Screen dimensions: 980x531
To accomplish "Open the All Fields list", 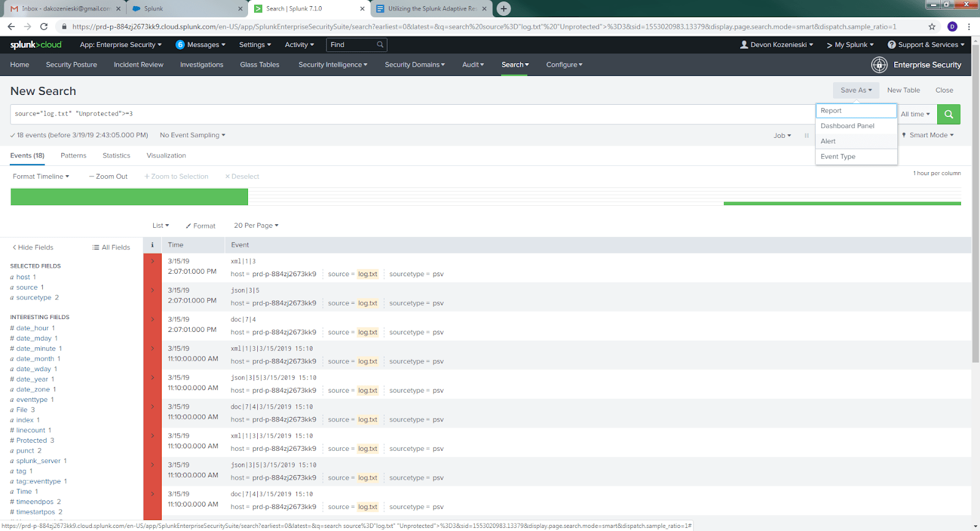I will [x=111, y=247].
